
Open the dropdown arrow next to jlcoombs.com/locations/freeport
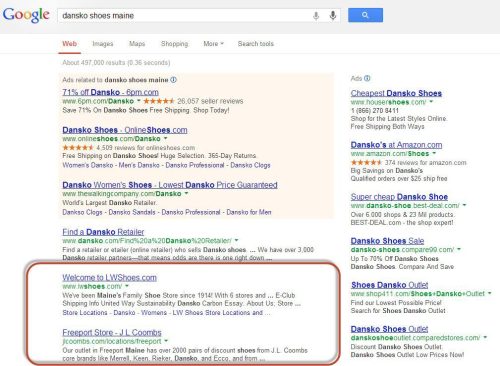[166, 341]
